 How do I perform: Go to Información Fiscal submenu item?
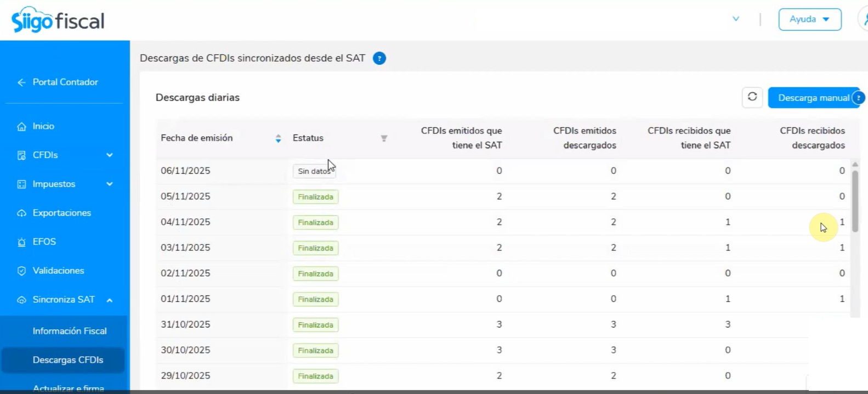(70, 331)
